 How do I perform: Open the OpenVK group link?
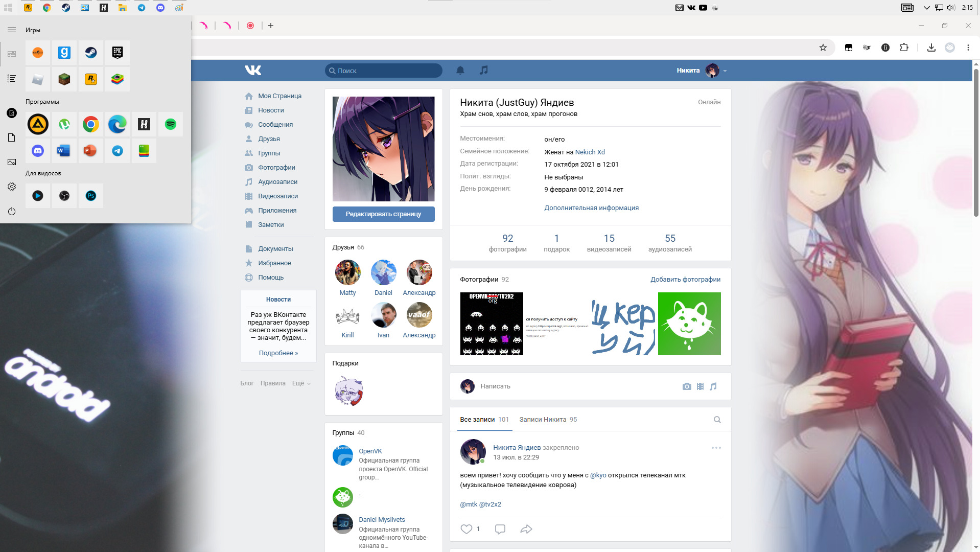(370, 451)
